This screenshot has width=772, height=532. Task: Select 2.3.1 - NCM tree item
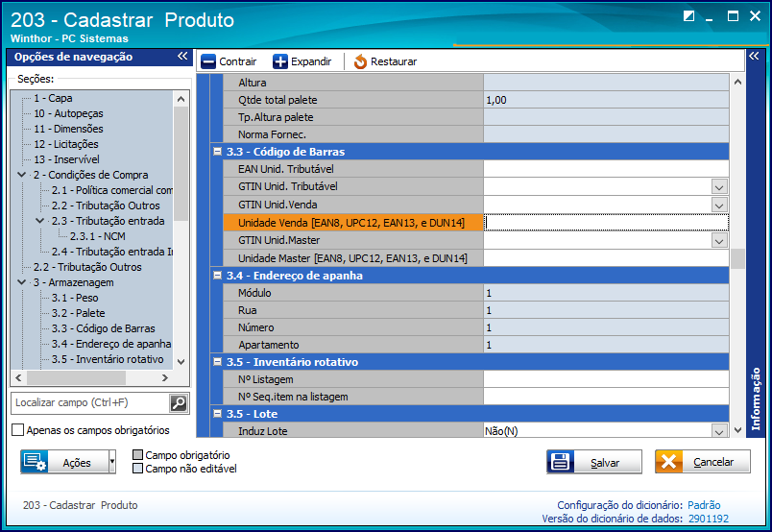click(98, 236)
